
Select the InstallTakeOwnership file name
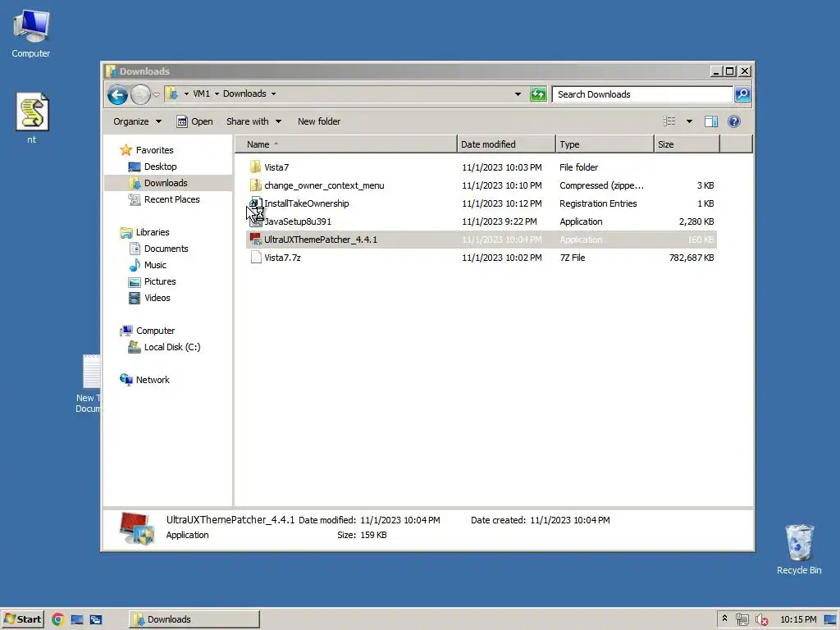(x=307, y=203)
